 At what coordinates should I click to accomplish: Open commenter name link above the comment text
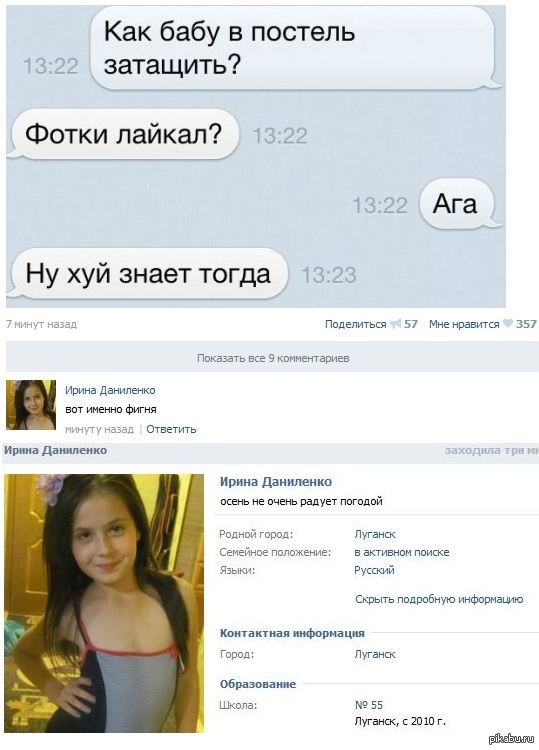(x=110, y=390)
